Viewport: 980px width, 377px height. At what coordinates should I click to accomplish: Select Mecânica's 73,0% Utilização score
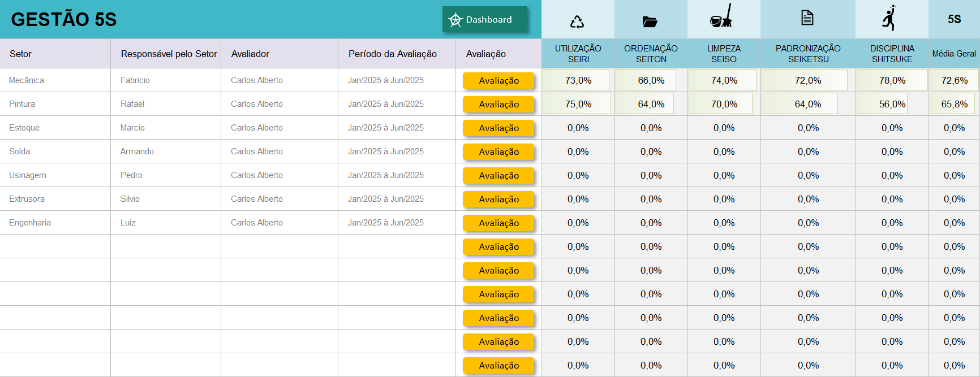tap(578, 80)
